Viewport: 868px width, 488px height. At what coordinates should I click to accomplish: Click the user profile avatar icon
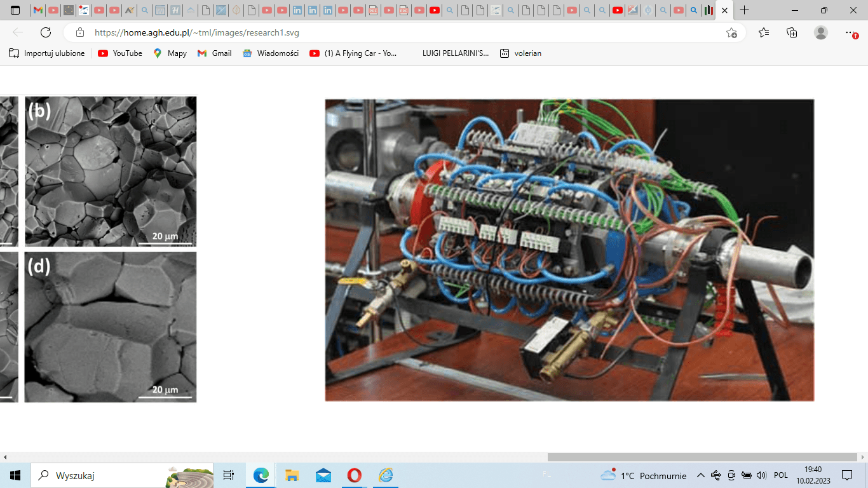[x=821, y=32]
